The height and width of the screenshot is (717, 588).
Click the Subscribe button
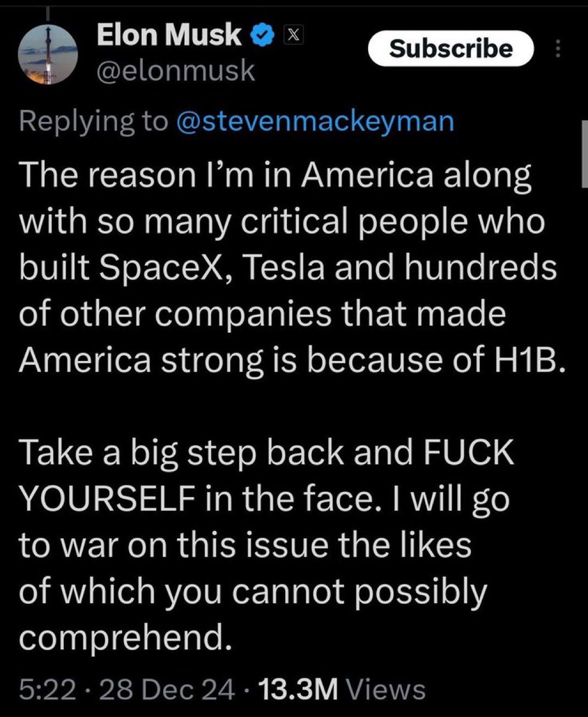pos(451,48)
